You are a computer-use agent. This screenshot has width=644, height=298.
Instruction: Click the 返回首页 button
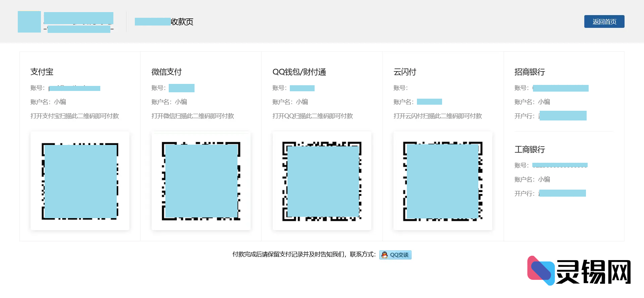(x=604, y=21)
